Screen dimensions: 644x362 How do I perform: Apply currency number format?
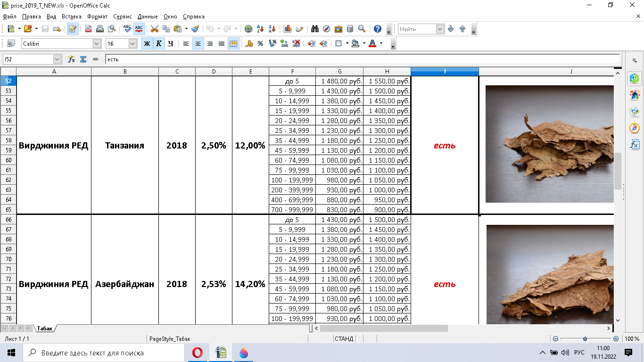click(249, 43)
